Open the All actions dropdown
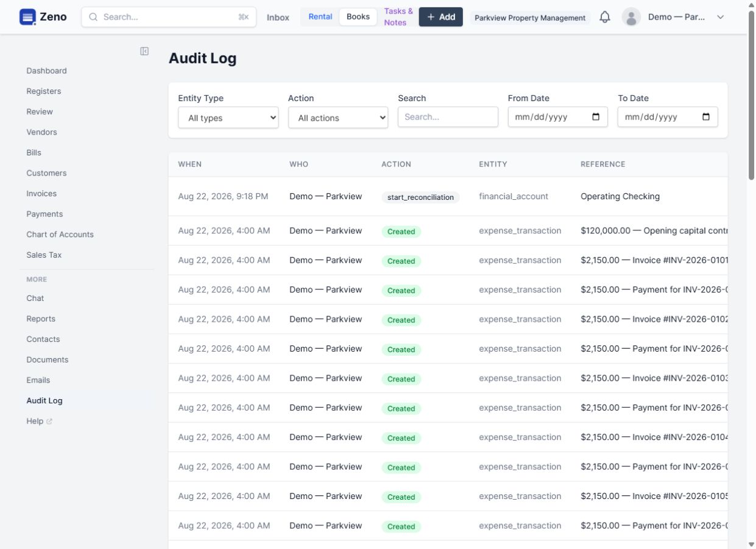The width and height of the screenshot is (756, 549). click(x=338, y=118)
